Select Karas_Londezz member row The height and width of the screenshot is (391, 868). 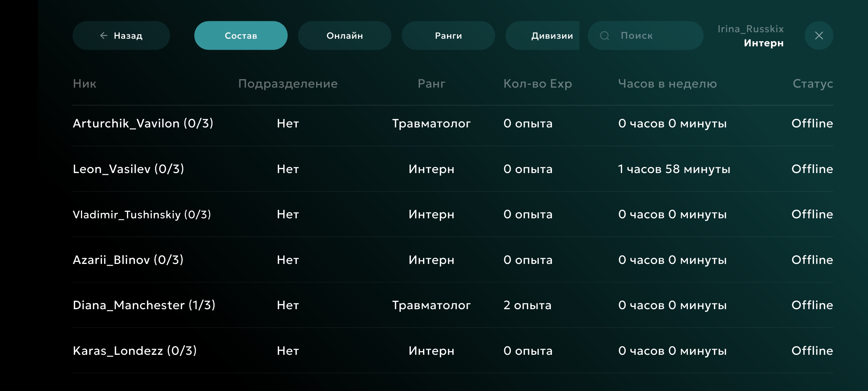[135, 351]
